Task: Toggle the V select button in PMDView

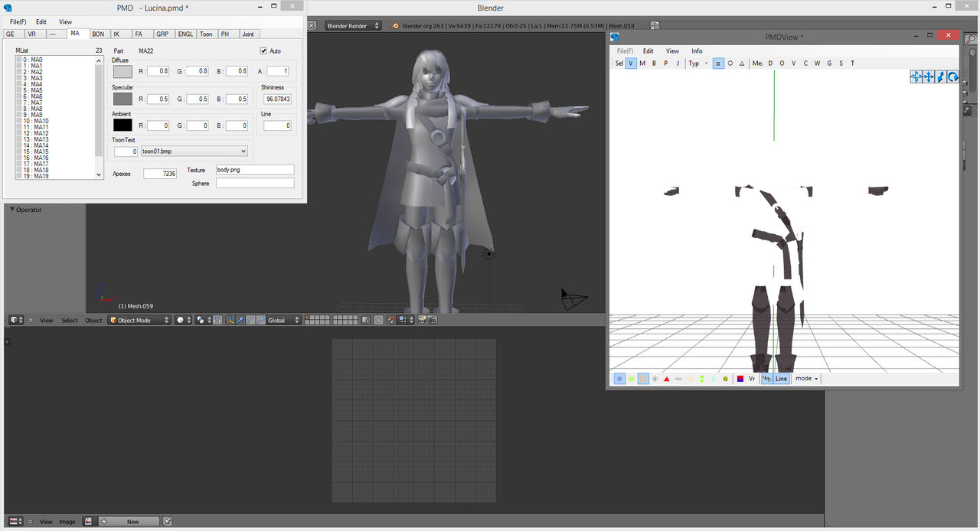Action: pyautogui.click(x=631, y=64)
